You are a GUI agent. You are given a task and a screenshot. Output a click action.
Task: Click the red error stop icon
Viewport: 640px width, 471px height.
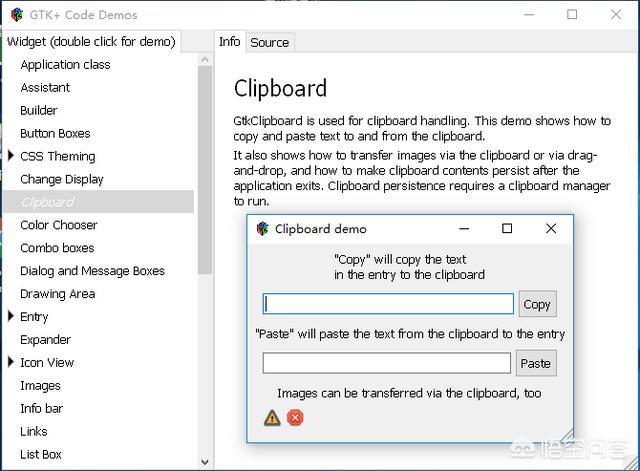[x=295, y=418]
